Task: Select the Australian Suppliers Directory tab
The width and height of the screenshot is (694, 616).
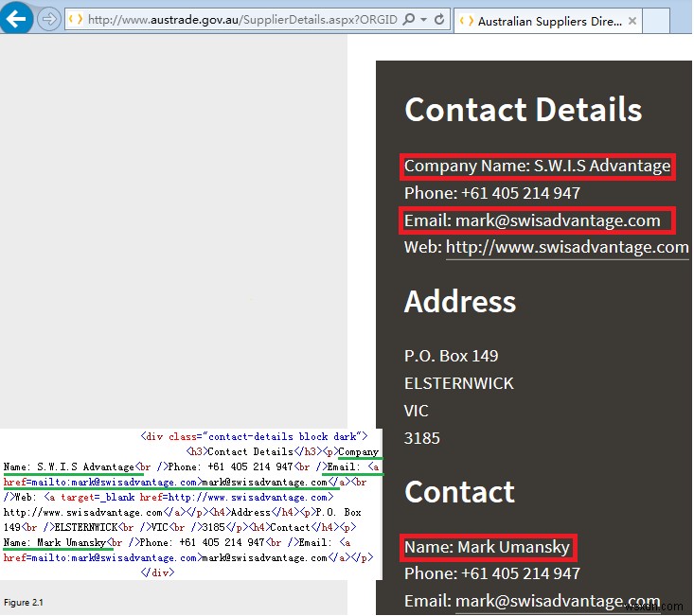Action: point(549,21)
